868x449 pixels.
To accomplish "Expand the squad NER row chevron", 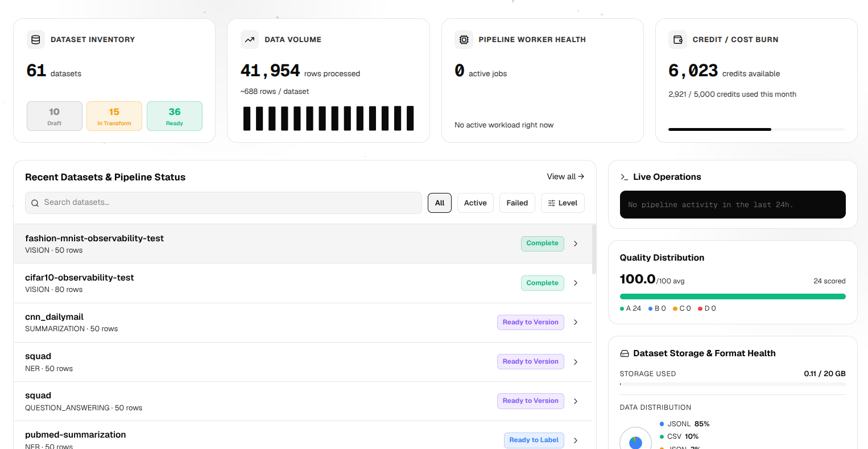I will [x=576, y=362].
